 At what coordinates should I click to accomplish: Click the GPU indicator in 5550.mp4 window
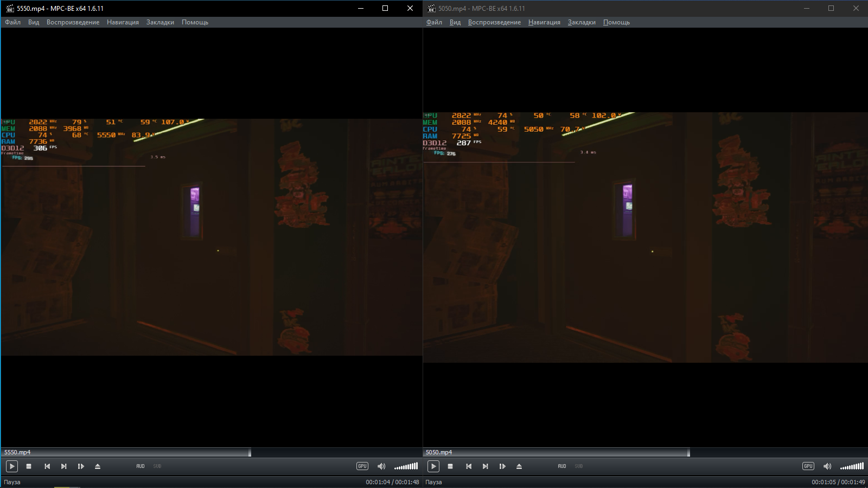(362, 466)
